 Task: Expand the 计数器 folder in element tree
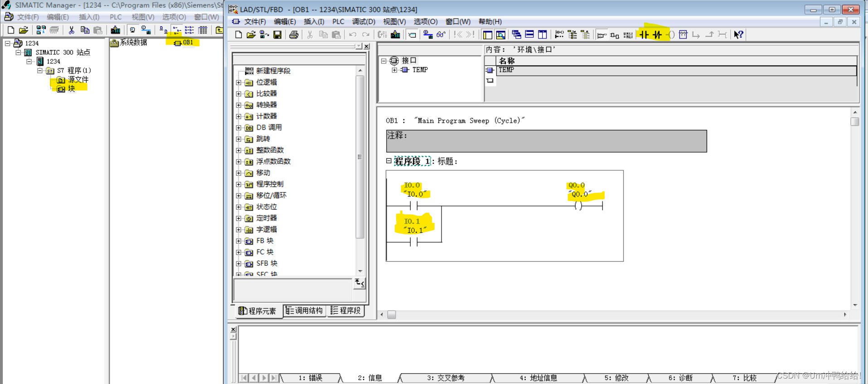click(x=238, y=116)
